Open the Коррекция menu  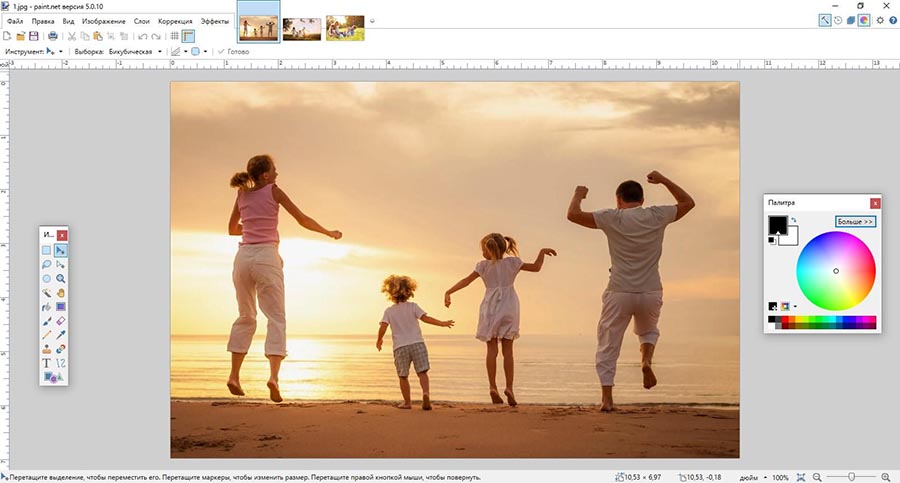coord(175,20)
